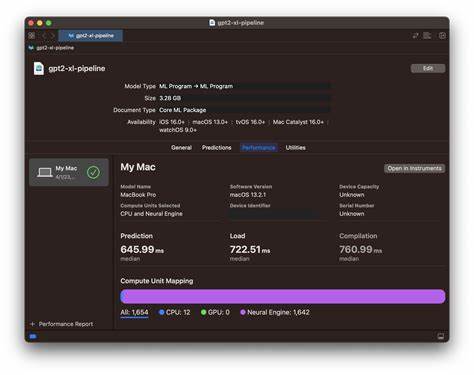
Task: Select the My Mac report in sidebar
Action: point(69,172)
